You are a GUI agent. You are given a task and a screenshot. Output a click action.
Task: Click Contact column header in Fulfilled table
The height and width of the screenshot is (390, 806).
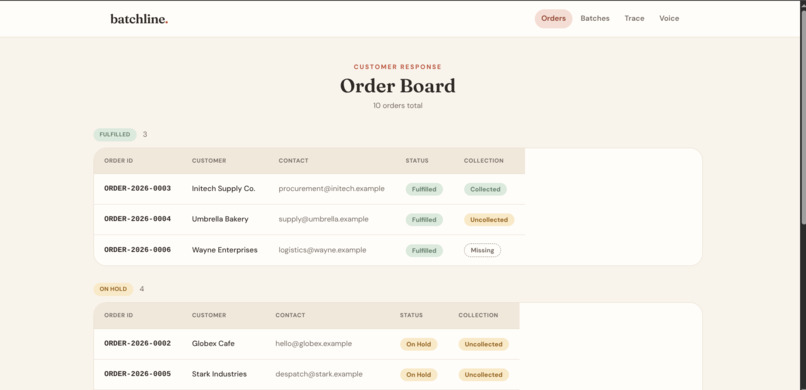pyautogui.click(x=294, y=161)
